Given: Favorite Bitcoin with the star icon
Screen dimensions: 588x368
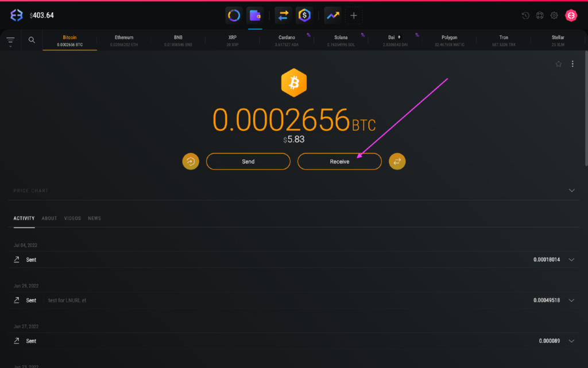Looking at the screenshot, I should point(558,64).
